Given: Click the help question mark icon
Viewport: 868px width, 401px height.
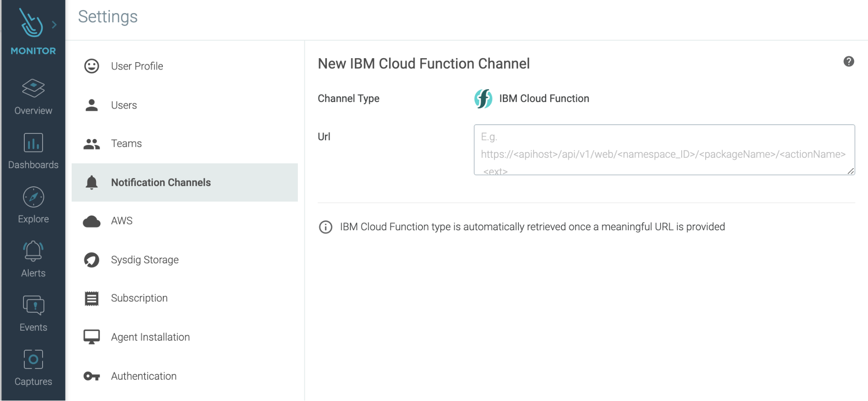Looking at the screenshot, I should tap(849, 62).
